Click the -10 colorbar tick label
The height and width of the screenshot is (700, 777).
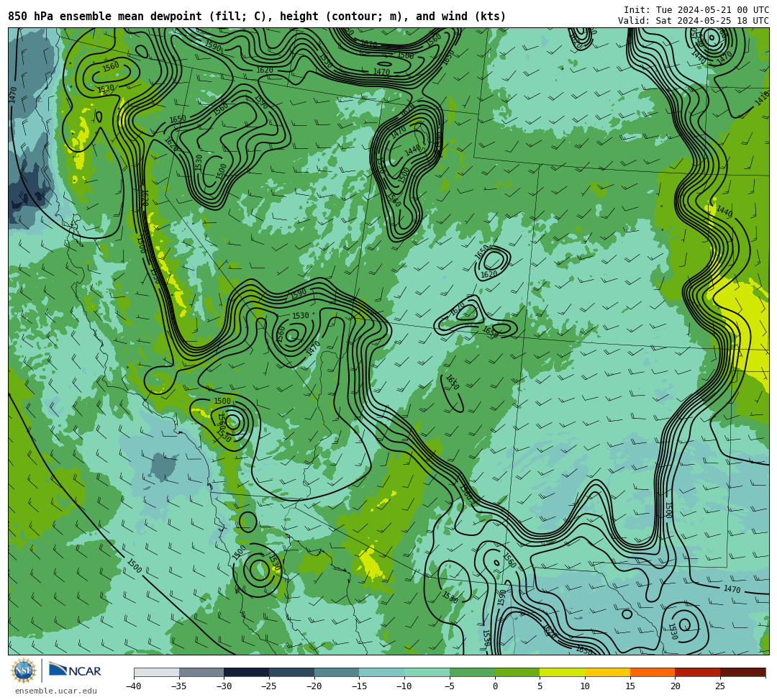tap(404, 686)
